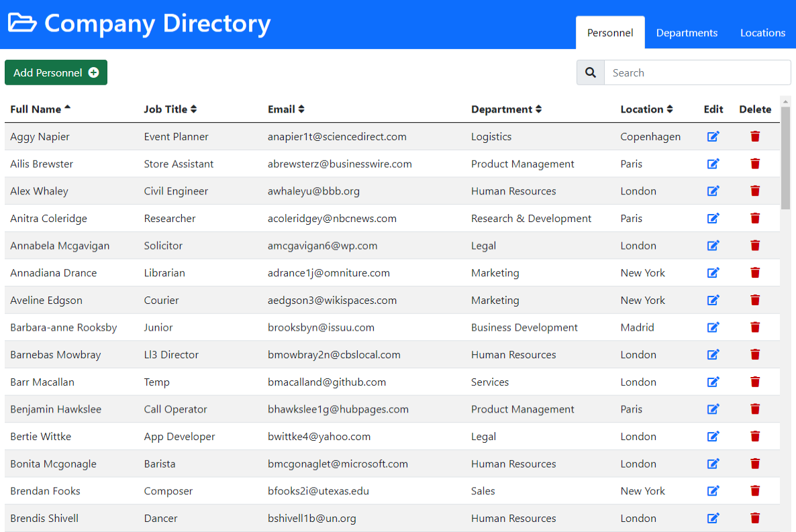Delete Brendis Shivell using the trash icon
Viewport: 796px width, 532px height.
(755, 518)
